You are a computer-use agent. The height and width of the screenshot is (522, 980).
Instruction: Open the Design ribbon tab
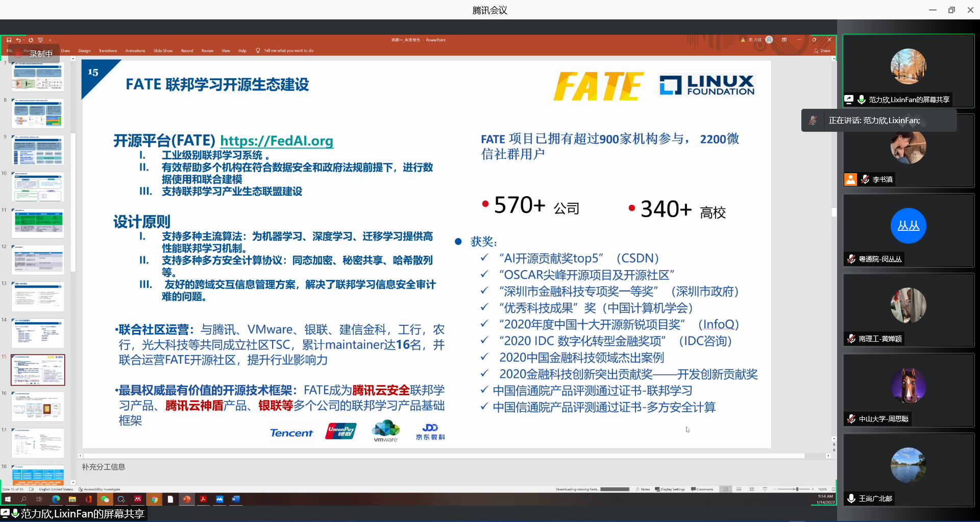pos(84,51)
